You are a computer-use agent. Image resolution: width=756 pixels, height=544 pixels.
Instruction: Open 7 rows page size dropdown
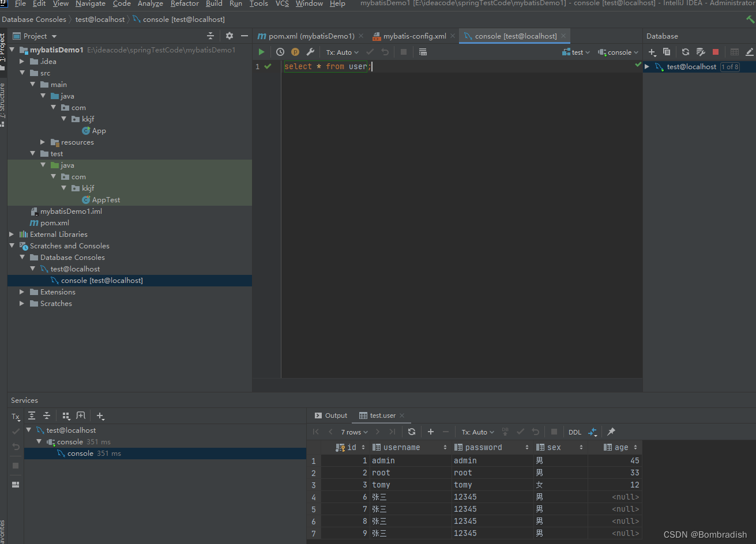[x=354, y=432]
